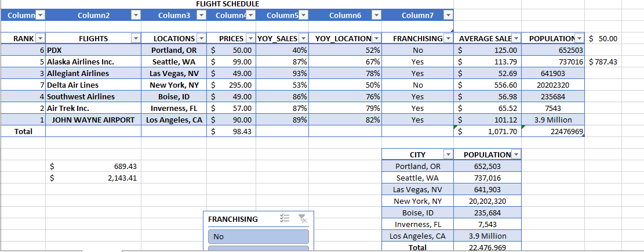644x252 pixels.
Task: Clear filter in FRANCHISING slicer
Action: point(303,218)
